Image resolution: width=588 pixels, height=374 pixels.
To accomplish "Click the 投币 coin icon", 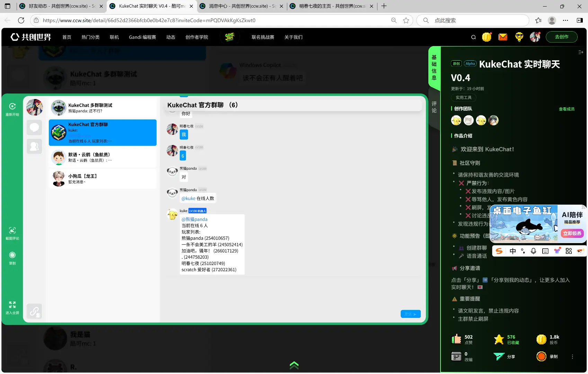I will click(541, 339).
